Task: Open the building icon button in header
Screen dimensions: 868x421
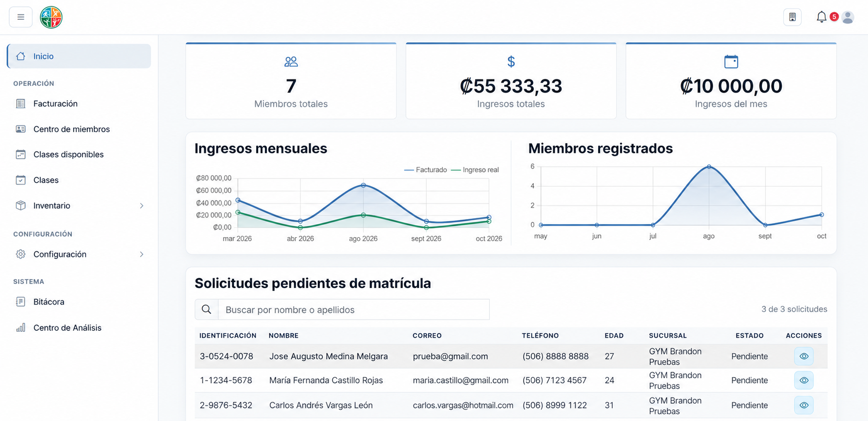Action: [x=792, y=17]
